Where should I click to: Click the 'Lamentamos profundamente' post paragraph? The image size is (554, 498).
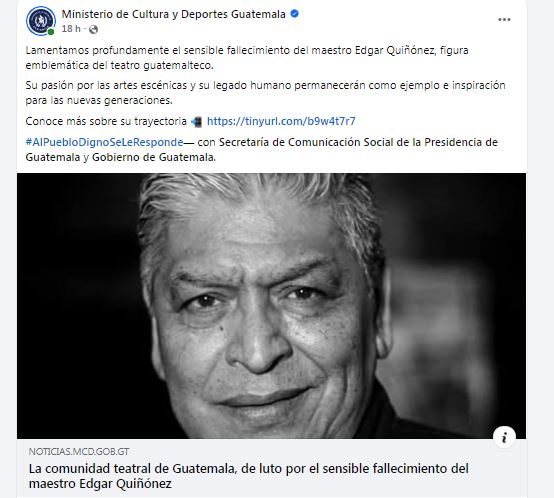247,58
